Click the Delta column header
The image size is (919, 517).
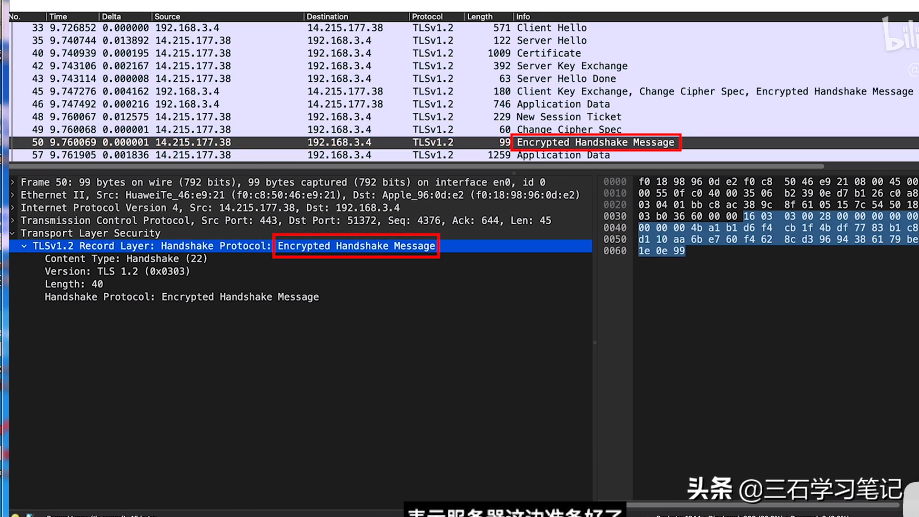[x=125, y=16]
